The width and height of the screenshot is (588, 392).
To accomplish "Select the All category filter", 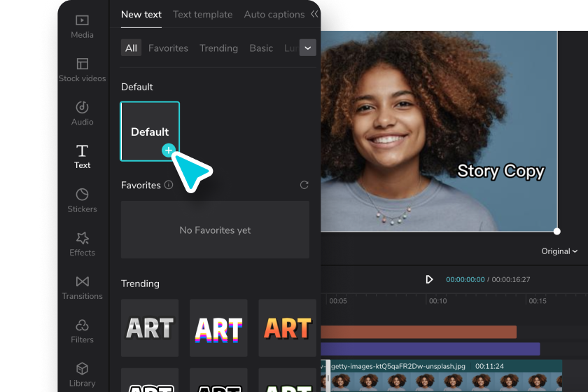I will (x=131, y=48).
